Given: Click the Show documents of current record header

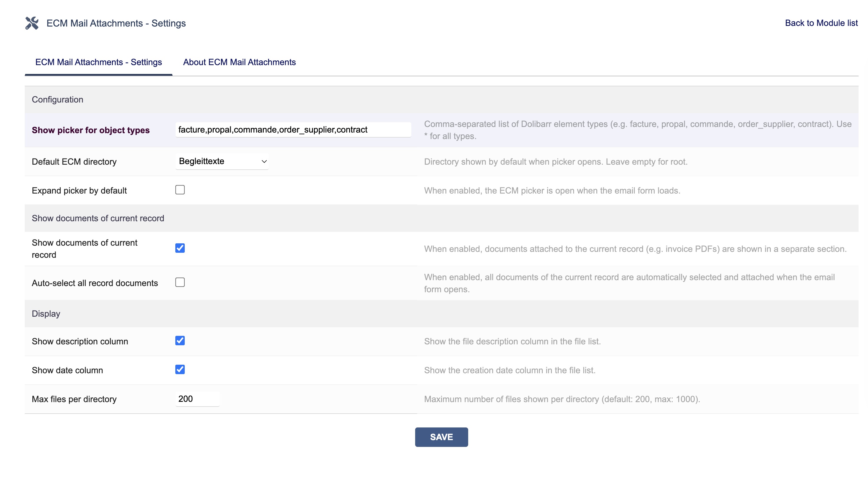Looking at the screenshot, I should click(98, 218).
